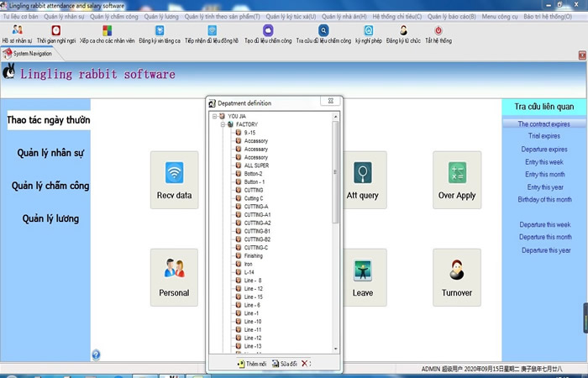
Task: Click the department icon beside ALL SUPER
Action: pos(238,165)
